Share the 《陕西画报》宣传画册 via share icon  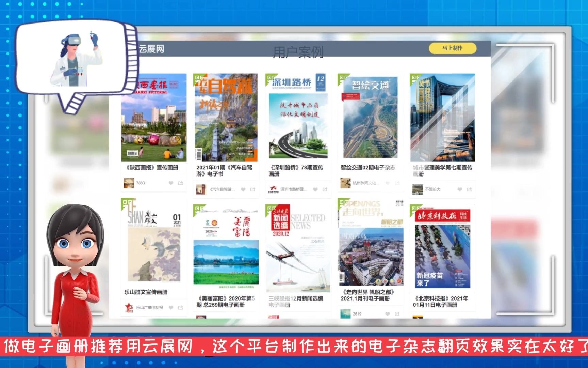click(x=181, y=183)
